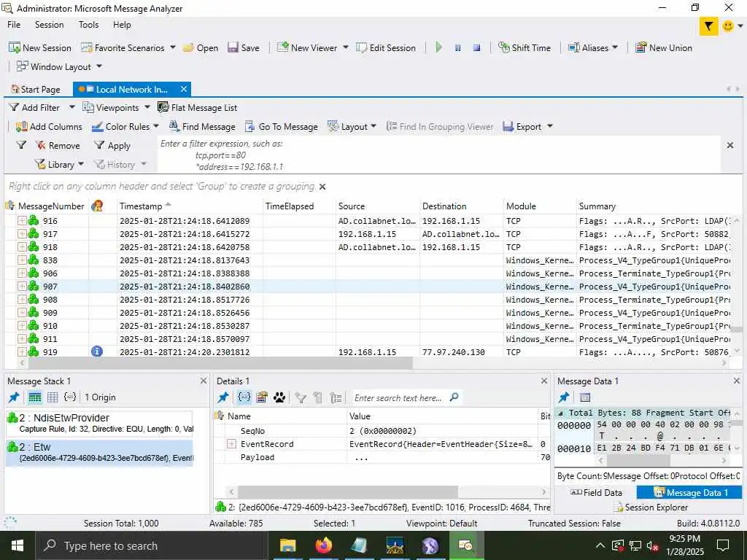
Task: Switch to the Field Data tab
Action: pyautogui.click(x=596, y=492)
